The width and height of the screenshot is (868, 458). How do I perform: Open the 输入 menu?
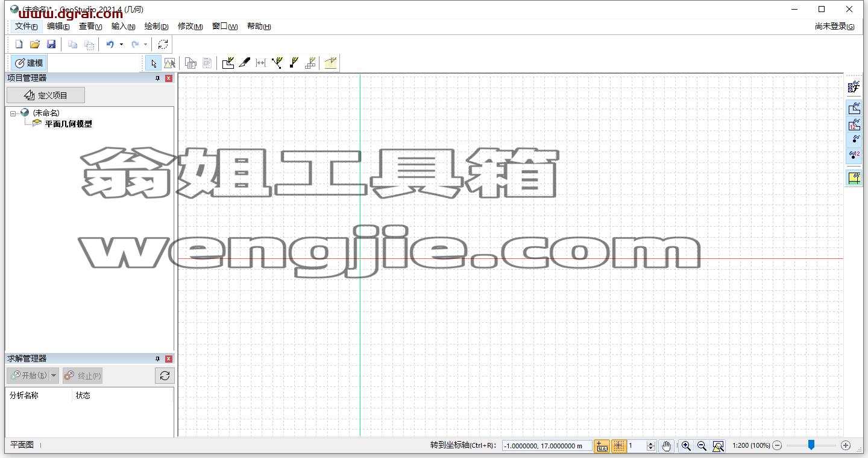click(x=123, y=27)
